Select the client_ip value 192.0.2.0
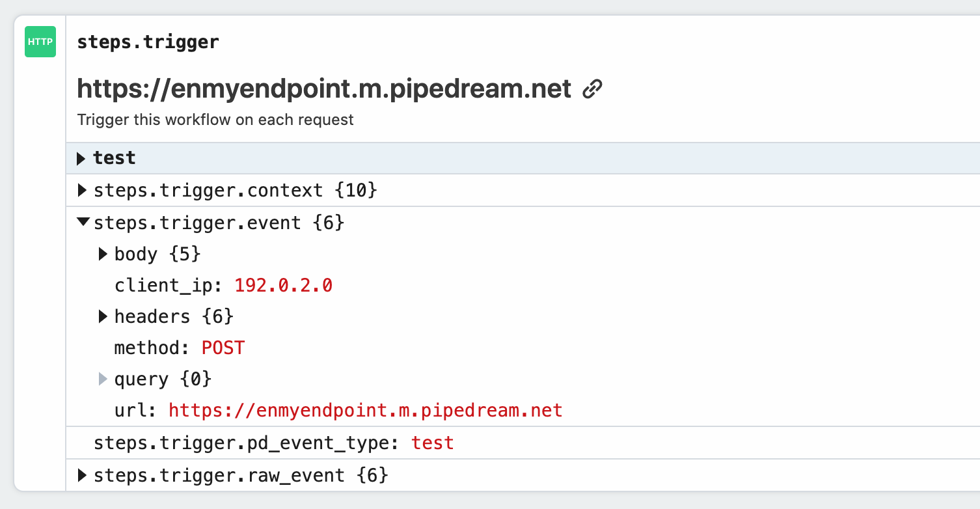Image resolution: width=980 pixels, height=509 pixels. point(284,285)
